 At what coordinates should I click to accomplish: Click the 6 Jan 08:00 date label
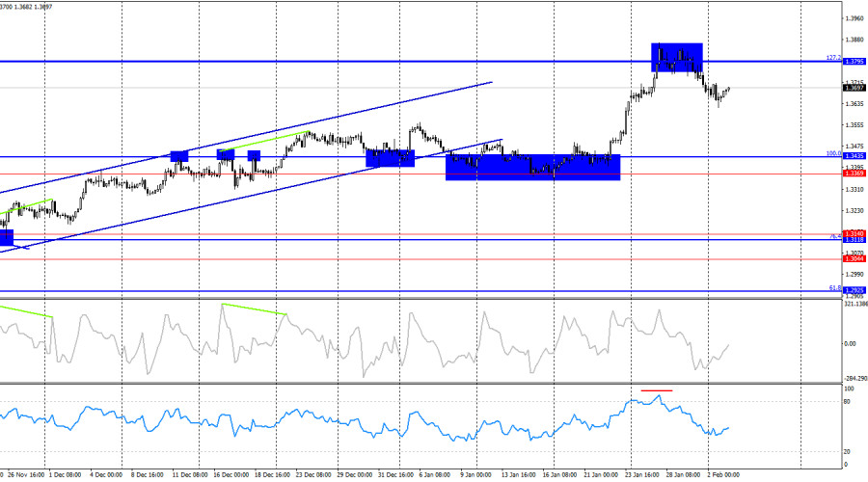click(435, 475)
